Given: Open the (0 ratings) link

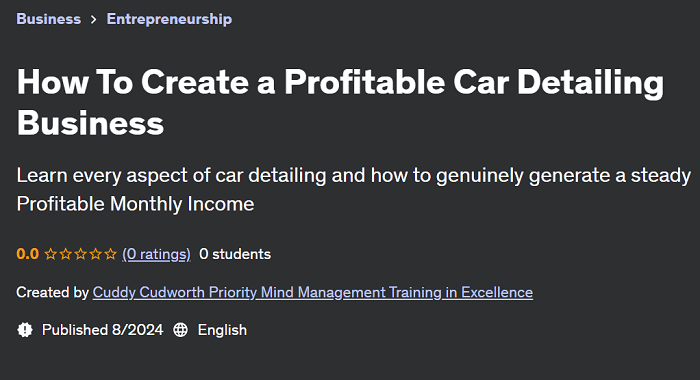Looking at the screenshot, I should 156,254.
